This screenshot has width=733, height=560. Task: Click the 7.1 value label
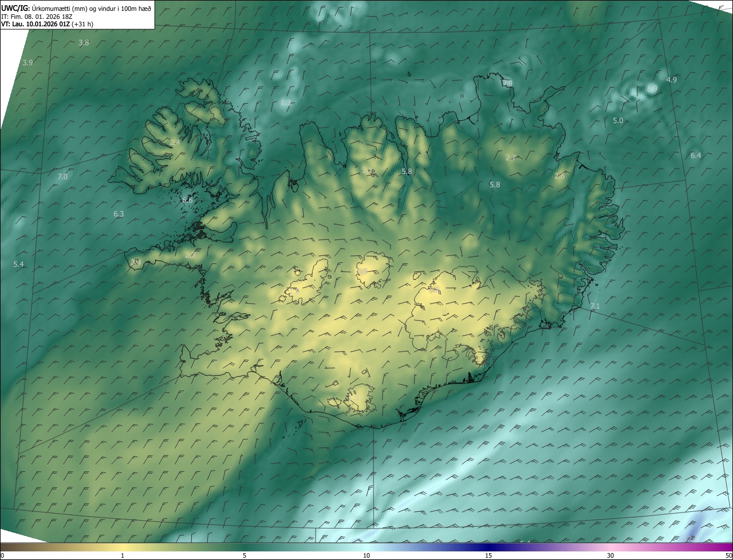595,306
